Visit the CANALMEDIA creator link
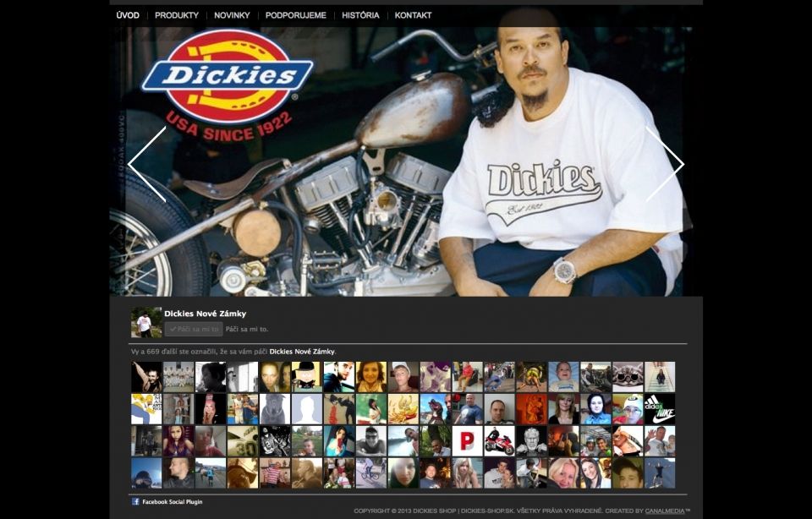The width and height of the screenshot is (812, 519). point(665,511)
